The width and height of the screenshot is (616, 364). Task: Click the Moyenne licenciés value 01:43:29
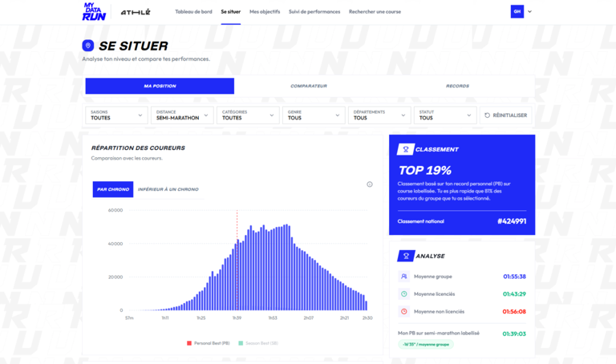pos(515,294)
